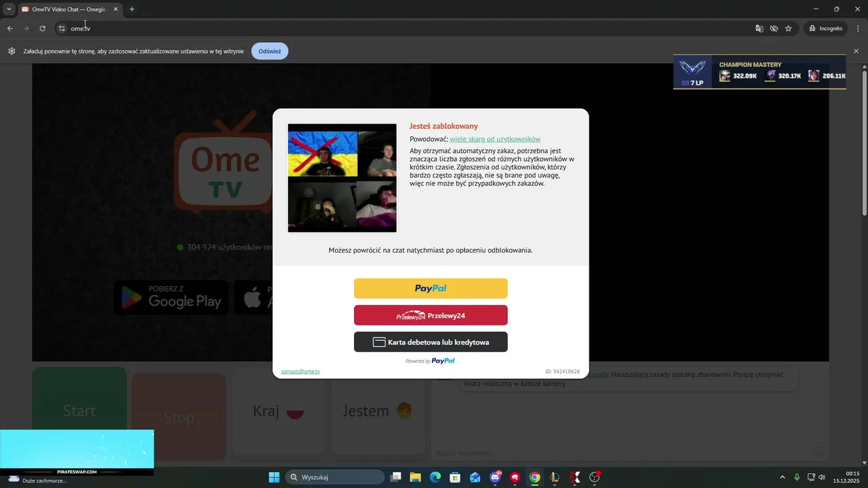Select Karta debetowa lub kredytowa payment

(431, 342)
